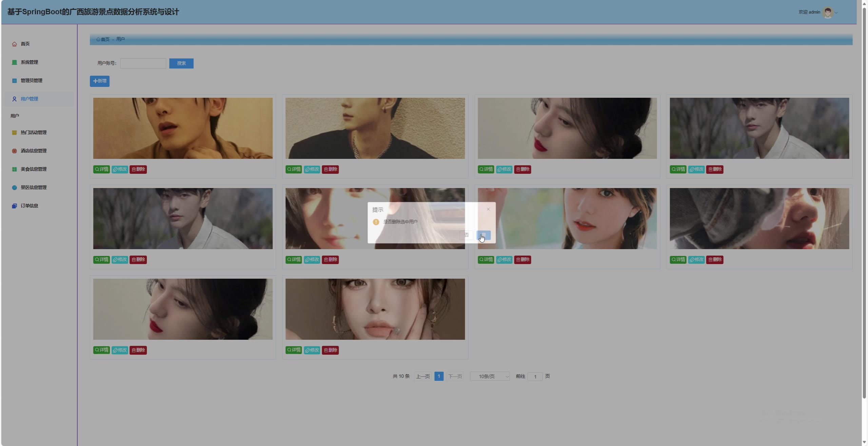
Task: Expand the admin account dropdown arrow
Action: click(x=836, y=13)
